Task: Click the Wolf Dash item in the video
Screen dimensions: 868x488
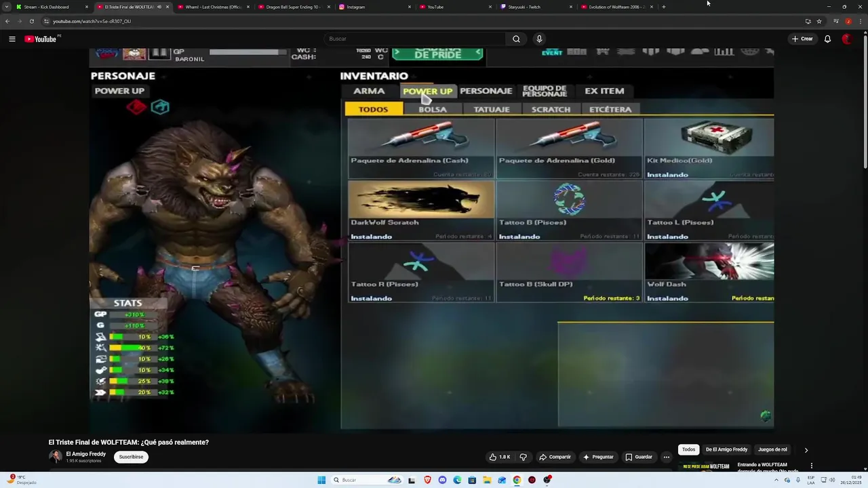Action: pyautogui.click(x=709, y=272)
